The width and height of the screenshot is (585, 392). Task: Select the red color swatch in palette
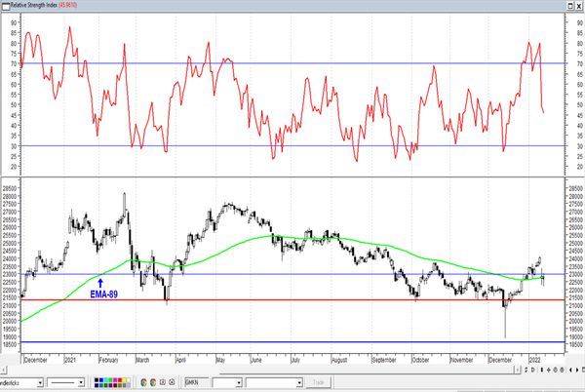120,380
